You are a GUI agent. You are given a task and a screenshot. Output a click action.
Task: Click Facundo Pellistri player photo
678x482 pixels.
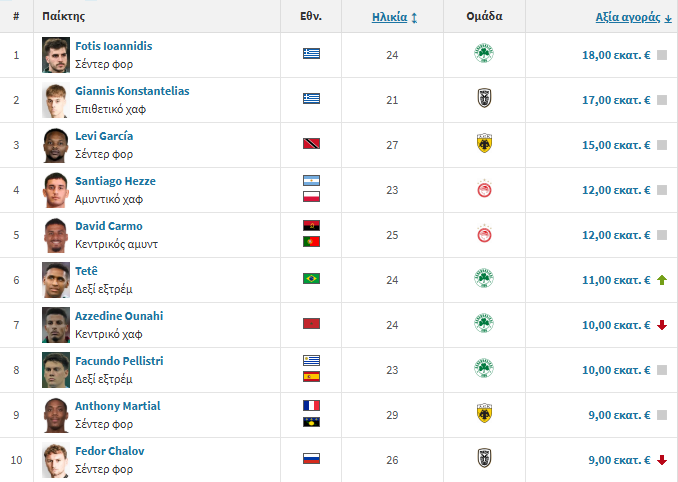coord(56,370)
